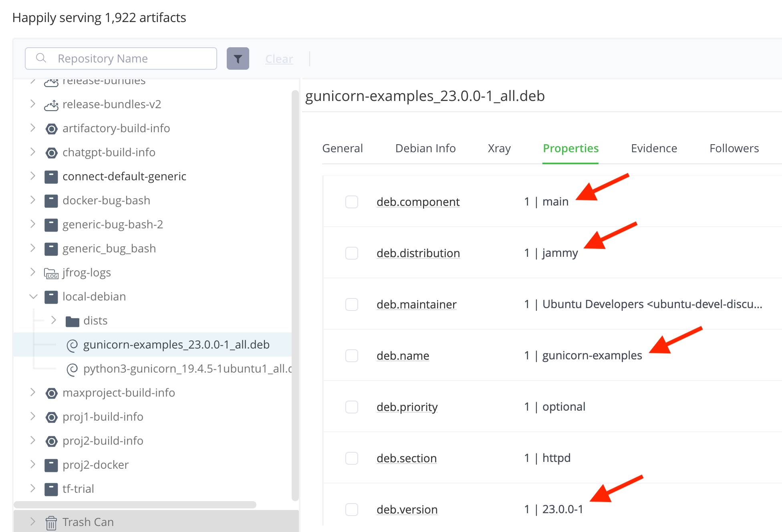
Task: Click the jfrog-logs LOG folder icon
Action: pyautogui.click(x=51, y=273)
